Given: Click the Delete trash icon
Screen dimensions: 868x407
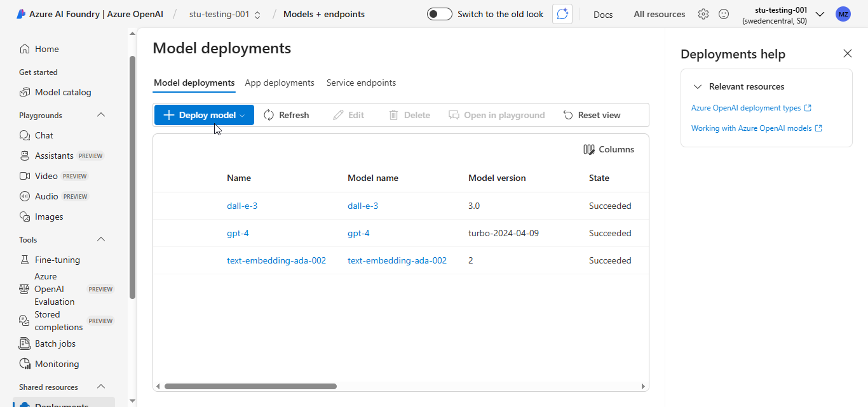Looking at the screenshot, I should tap(394, 115).
